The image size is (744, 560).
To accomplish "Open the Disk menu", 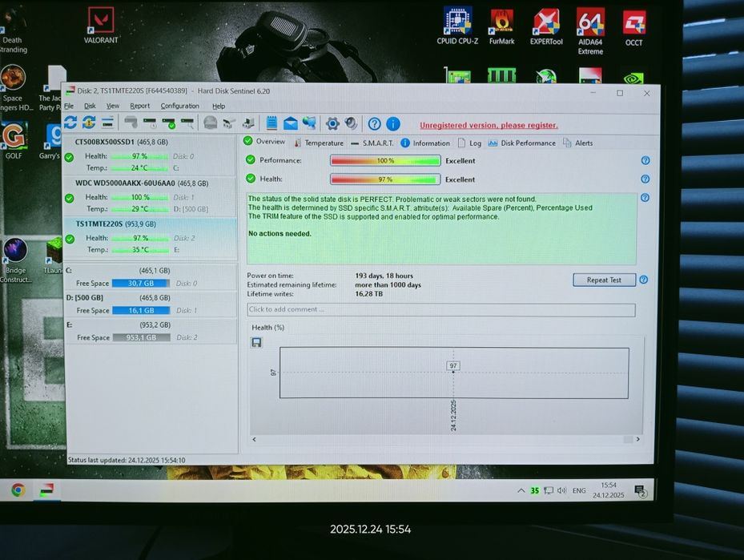I will pos(90,106).
